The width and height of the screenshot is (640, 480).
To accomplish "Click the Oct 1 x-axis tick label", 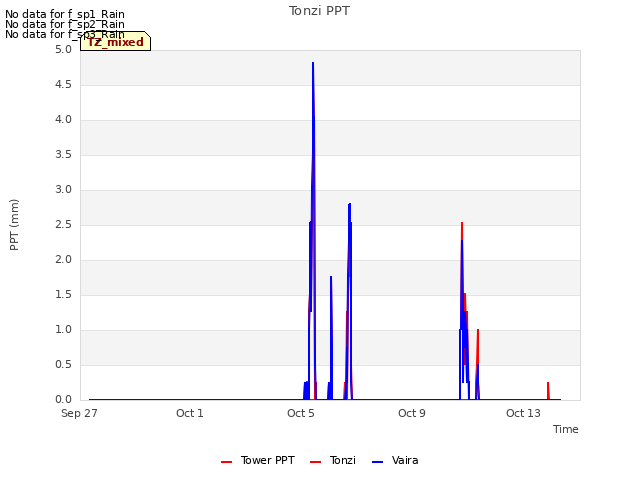I will point(190,413).
